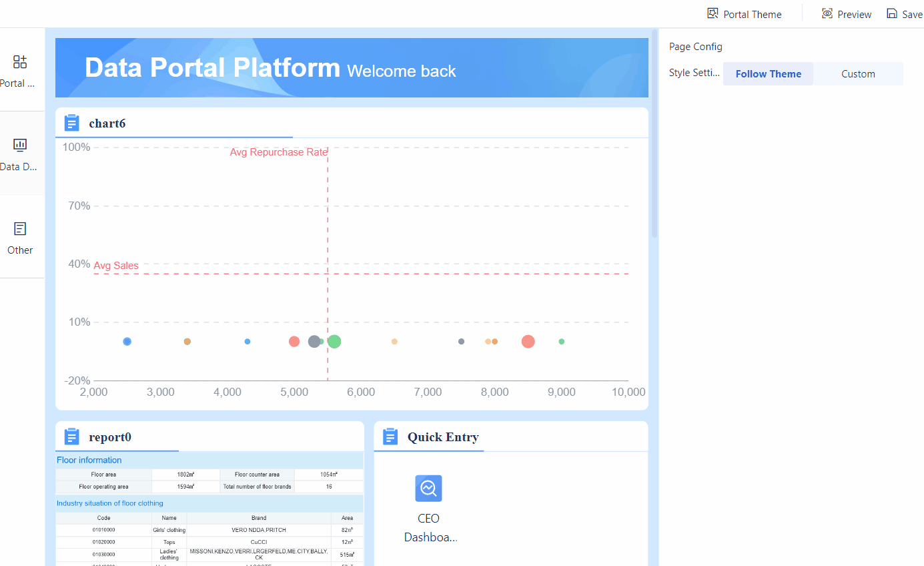Screen dimensions: 924x566
Task: Select the Girls' clothing row in report0
Action: coord(169,529)
